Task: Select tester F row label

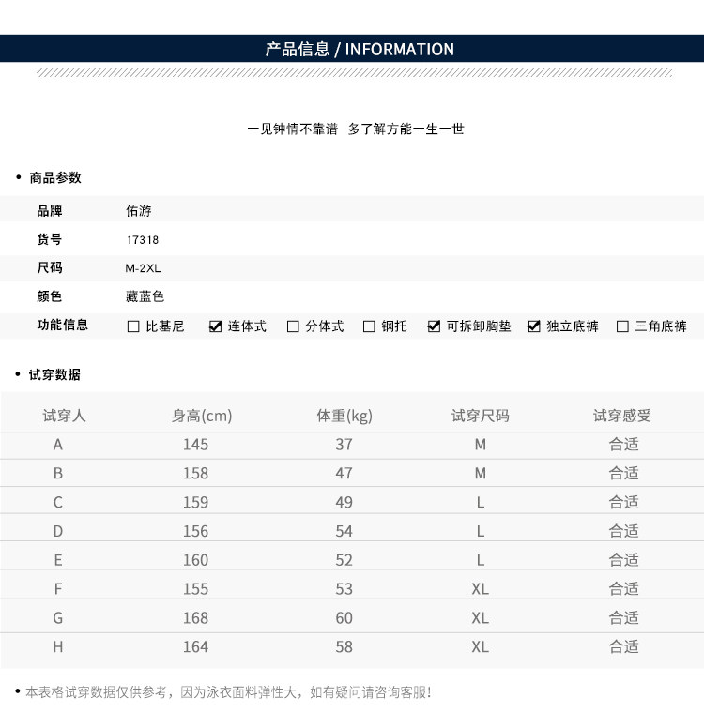Action: (57, 589)
